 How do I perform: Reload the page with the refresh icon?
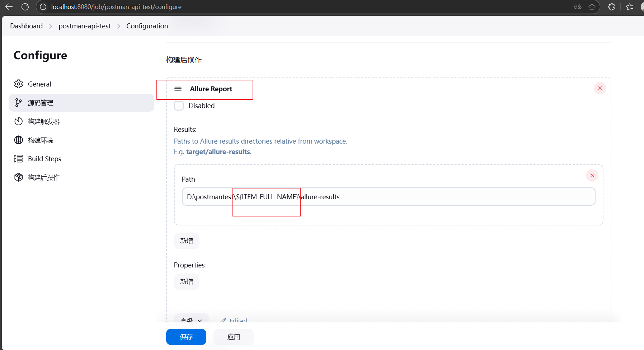click(25, 6)
